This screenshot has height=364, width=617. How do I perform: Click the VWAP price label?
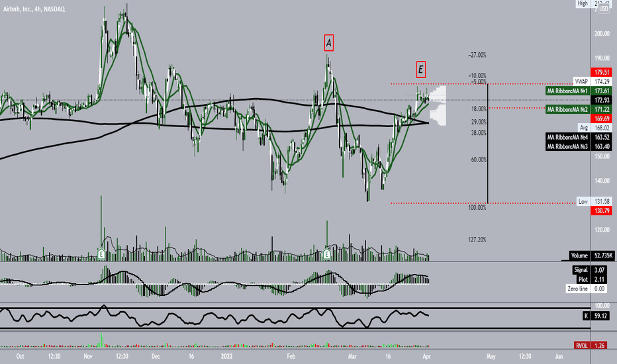click(593, 81)
